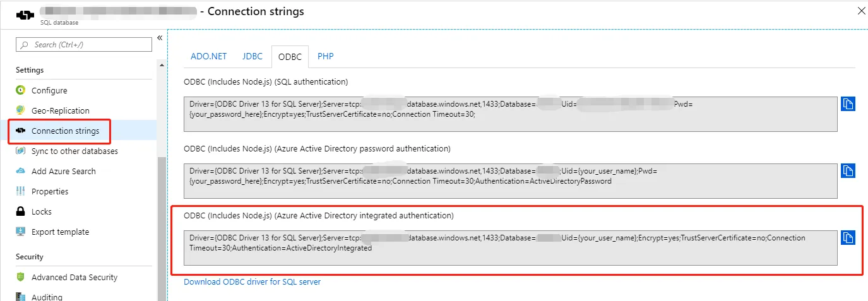Switch to the ADO.NET tab
868x301 pixels.
[208, 56]
